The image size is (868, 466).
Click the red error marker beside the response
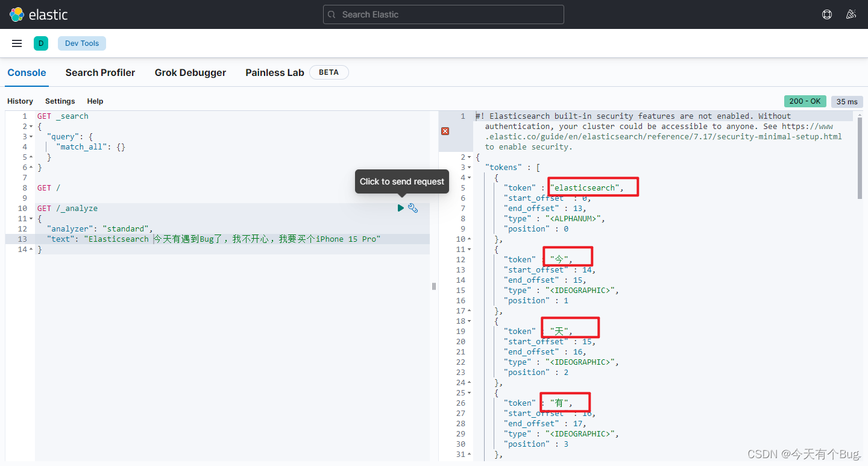tap(445, 130)
